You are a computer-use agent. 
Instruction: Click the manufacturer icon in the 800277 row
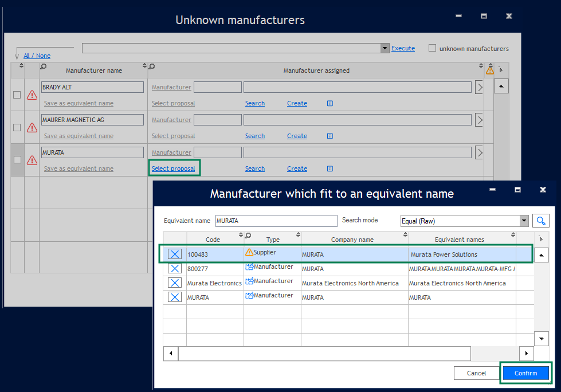pos(249,267)
